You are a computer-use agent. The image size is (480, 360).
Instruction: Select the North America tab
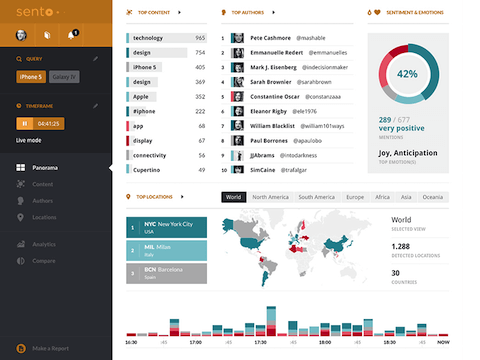tap(270, 197)
